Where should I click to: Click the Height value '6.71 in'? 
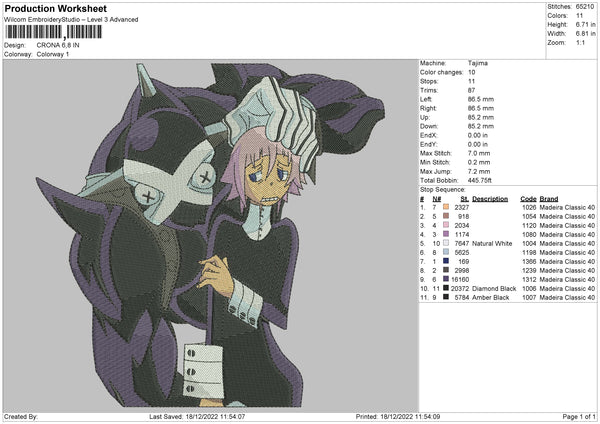tap(585, 24)
